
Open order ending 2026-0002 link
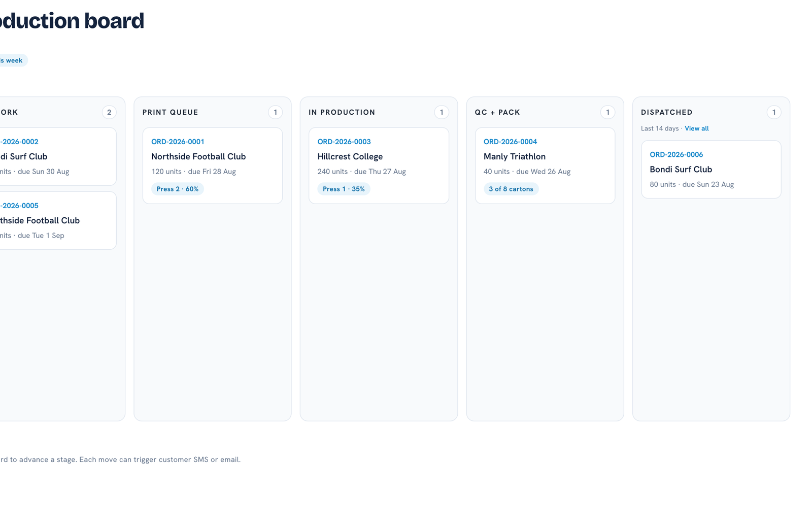(19, 142)
